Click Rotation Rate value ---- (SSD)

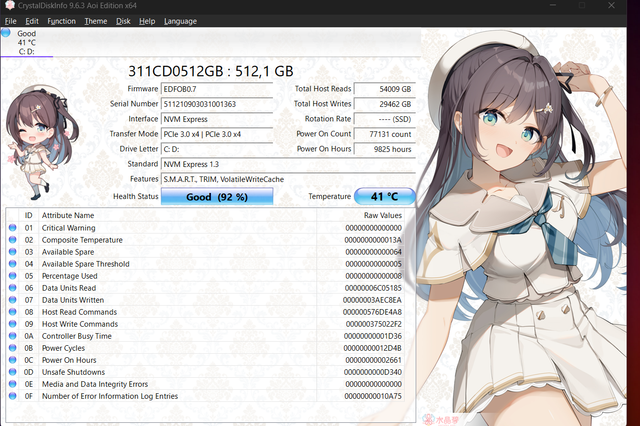pyautogui.click(x=384, y=119)
